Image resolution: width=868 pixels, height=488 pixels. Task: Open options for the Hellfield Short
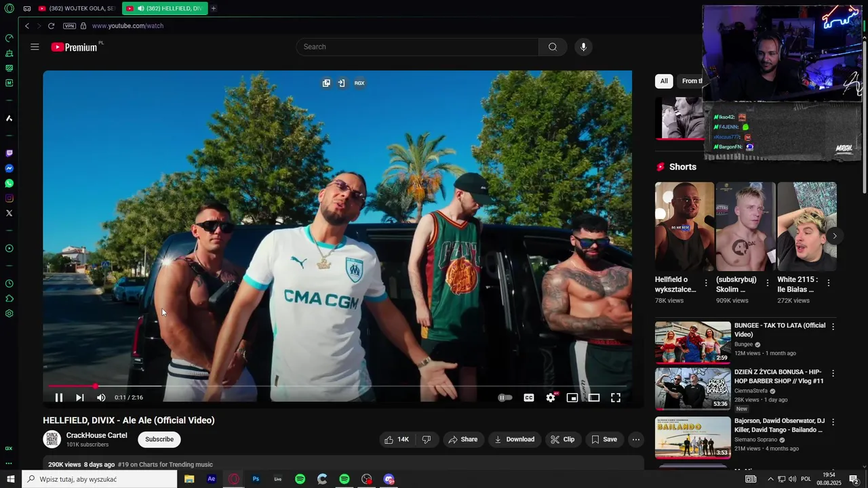pos(706,283)
